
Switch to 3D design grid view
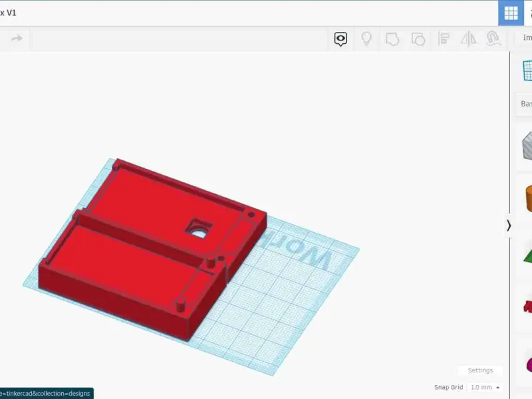pos(511,13)
